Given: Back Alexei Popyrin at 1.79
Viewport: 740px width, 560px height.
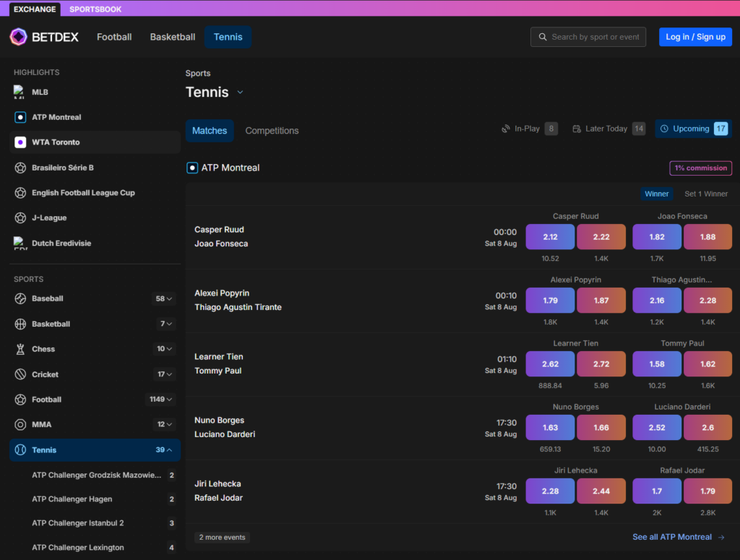Looking at the screenshot, I should (550, 301).
